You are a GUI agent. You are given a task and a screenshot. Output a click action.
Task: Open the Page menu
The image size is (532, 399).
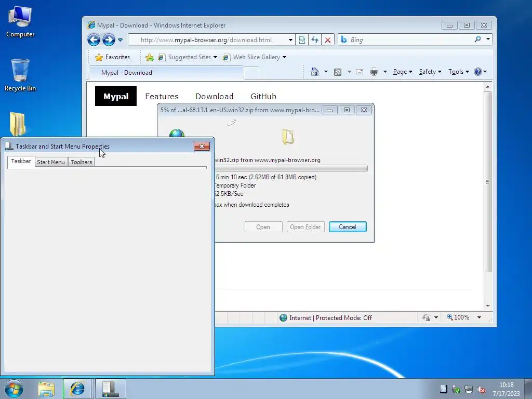click(x=403, y=72)
